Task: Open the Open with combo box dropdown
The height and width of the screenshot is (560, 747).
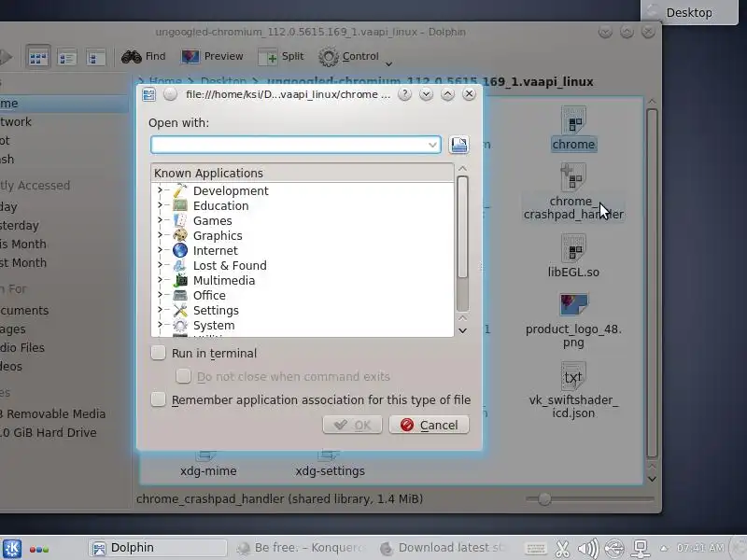Action: click(432, 145)
